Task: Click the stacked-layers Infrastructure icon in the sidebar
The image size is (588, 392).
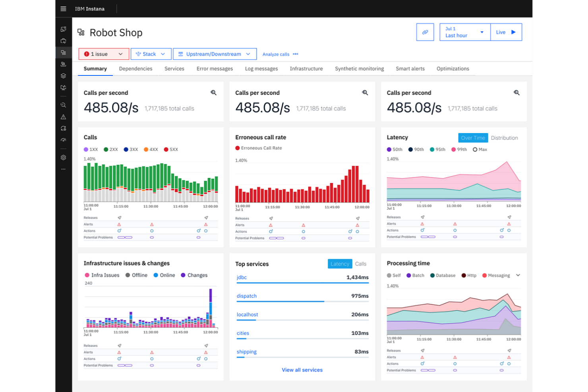Action: tap(63, 75)
